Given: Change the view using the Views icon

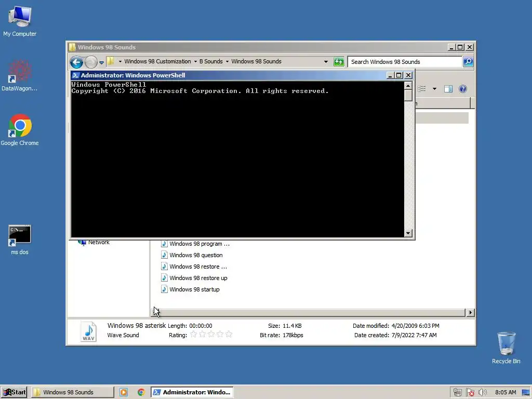Looking at the screenshot, I should (x=422, y=89).
